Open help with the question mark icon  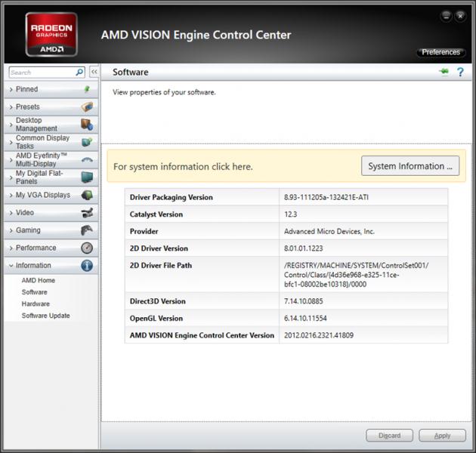click(x=460, y=72)
